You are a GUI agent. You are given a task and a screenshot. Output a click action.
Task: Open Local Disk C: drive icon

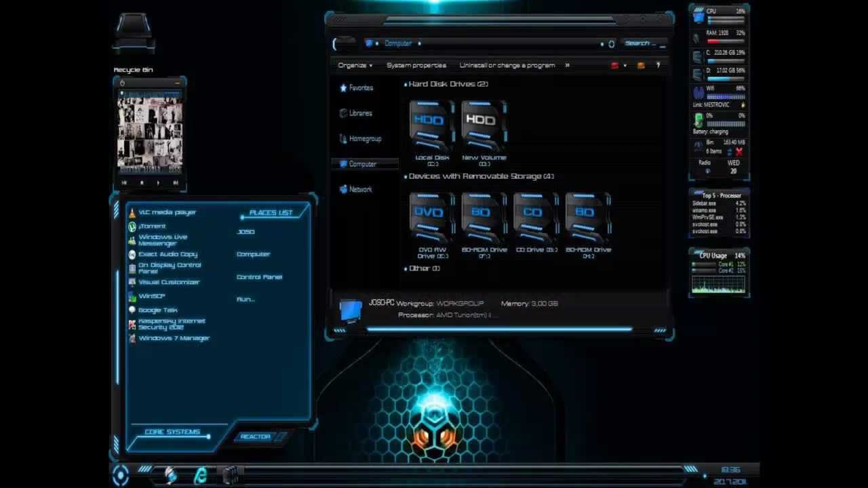click(x=432, y=126)
